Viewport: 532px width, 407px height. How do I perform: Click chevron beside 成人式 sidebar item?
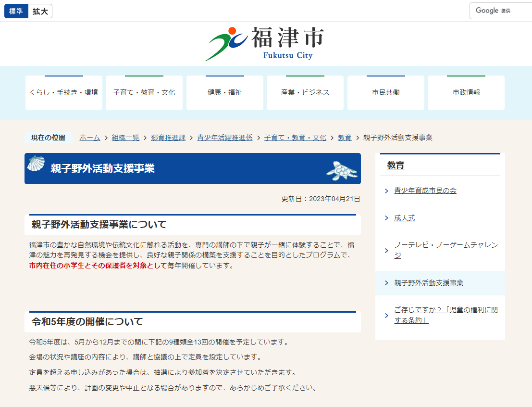(x=387, y=218)
